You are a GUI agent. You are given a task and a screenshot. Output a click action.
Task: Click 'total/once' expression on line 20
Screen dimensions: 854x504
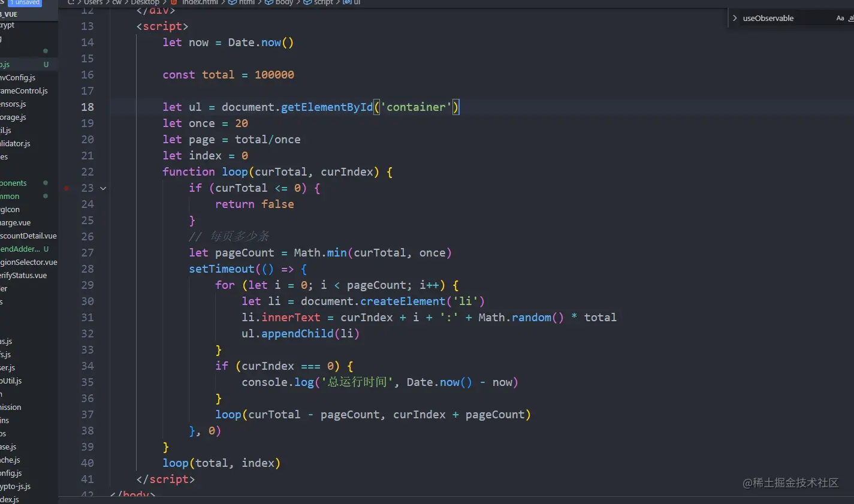tap(268, 140)
